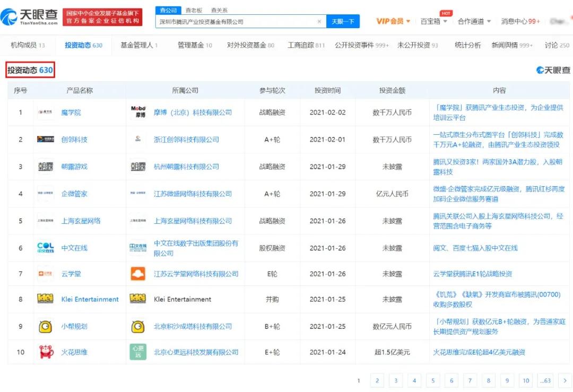Click the 火花思维 product logo

[46, 352]
